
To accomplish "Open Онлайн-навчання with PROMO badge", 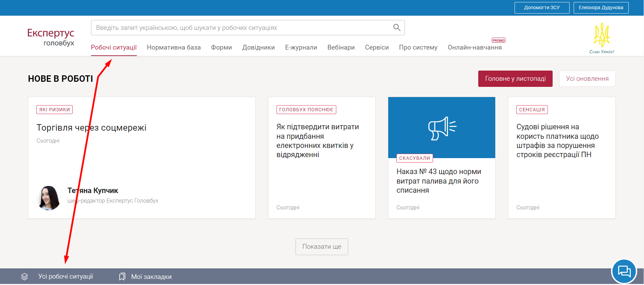I will (474, 47).
